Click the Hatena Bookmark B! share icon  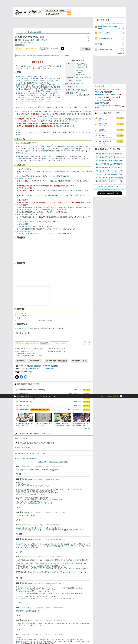coord(26,377)
